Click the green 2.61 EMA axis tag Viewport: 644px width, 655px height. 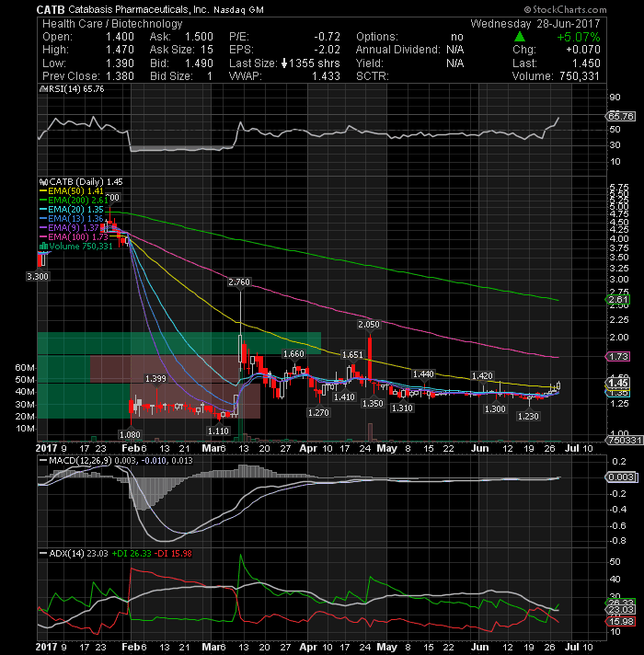[617, 300]
